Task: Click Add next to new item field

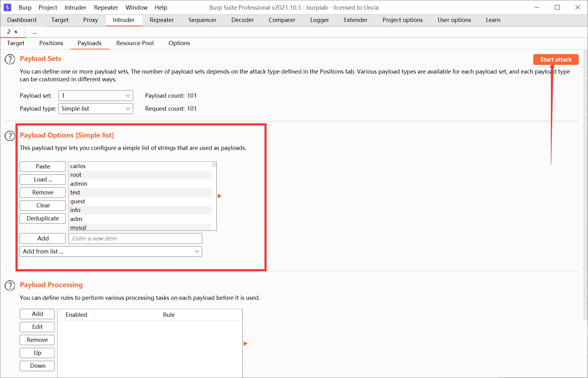Action: 43,238
